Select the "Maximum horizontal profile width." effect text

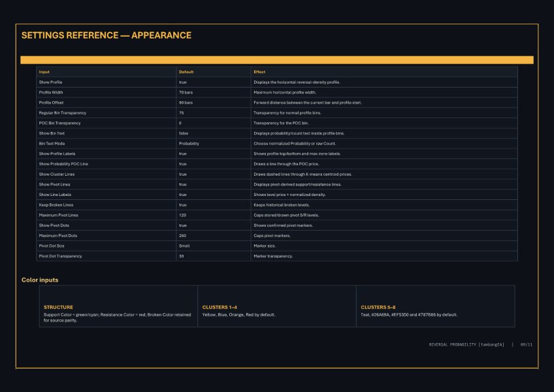(285, 93)
